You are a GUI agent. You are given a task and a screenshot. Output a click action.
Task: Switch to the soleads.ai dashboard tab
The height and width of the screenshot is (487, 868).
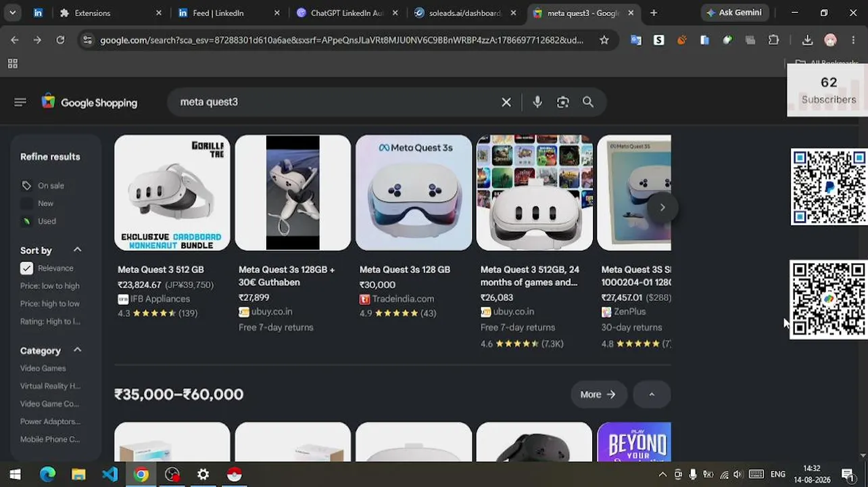point(465,13)
